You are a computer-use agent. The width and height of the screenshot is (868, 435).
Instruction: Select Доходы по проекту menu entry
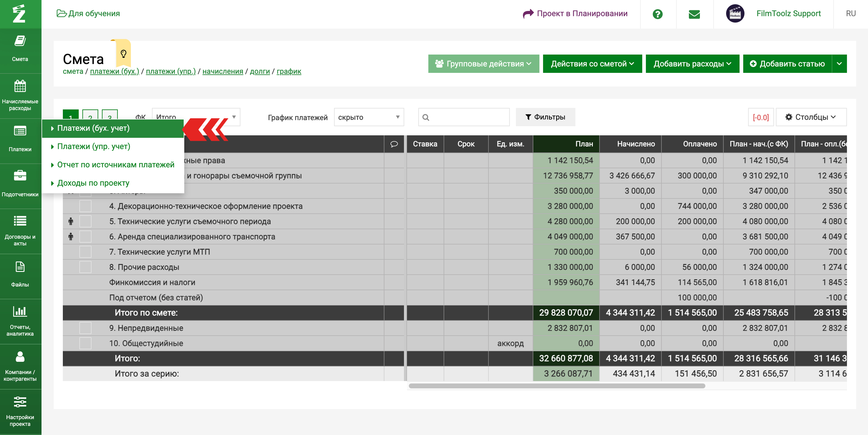tap(93, 183)
